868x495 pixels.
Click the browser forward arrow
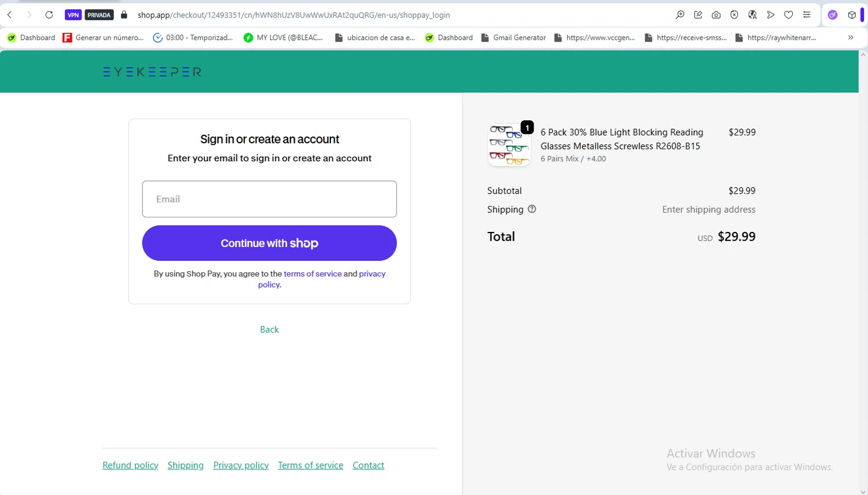[29, 15]
